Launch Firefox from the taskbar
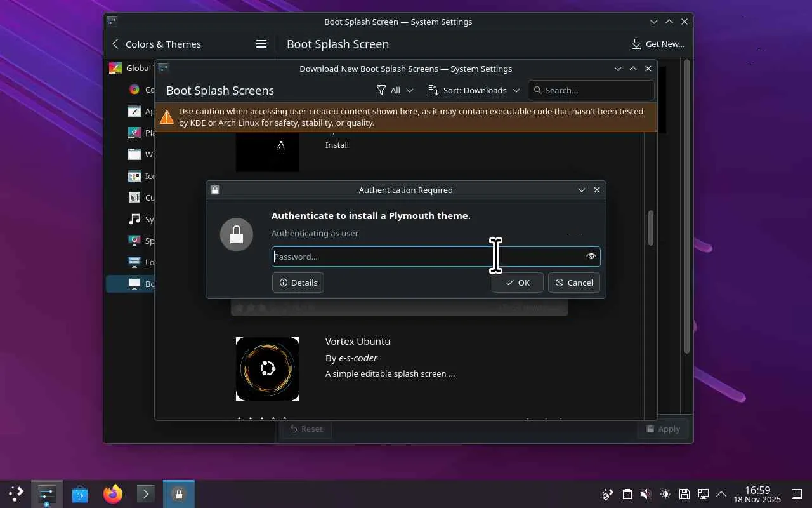 113,493
